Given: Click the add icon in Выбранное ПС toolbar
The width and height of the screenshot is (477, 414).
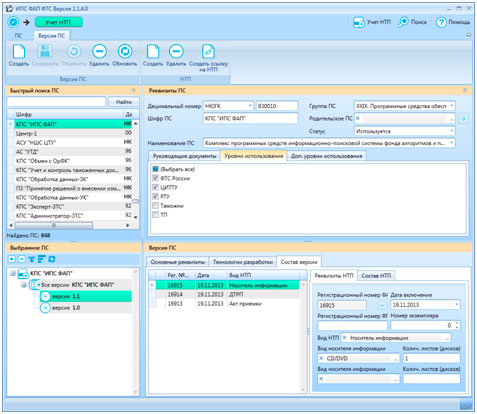Looking at the screenshot, I should (12, 259).
